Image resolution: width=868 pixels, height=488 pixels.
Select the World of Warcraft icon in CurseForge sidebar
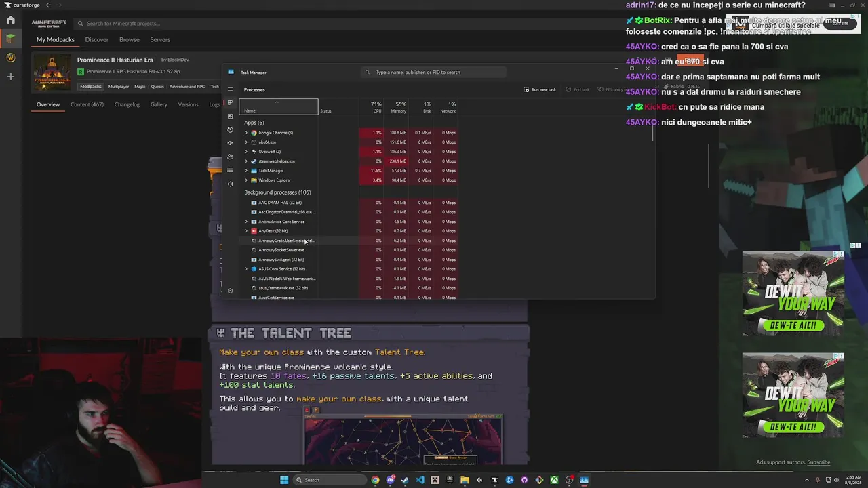pyautogui.click(x=11, y=58)
